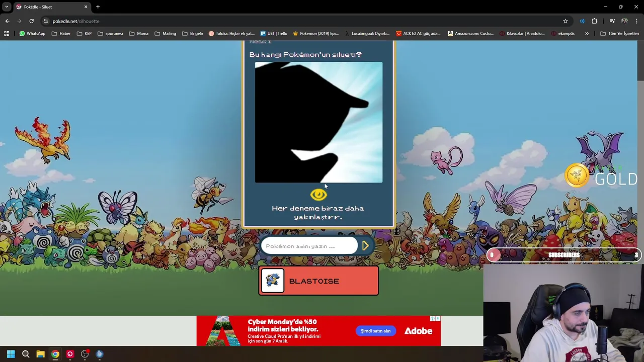Click the page vertical scrollbar thumb
644x362 pixels.
[x=640, y=60]
